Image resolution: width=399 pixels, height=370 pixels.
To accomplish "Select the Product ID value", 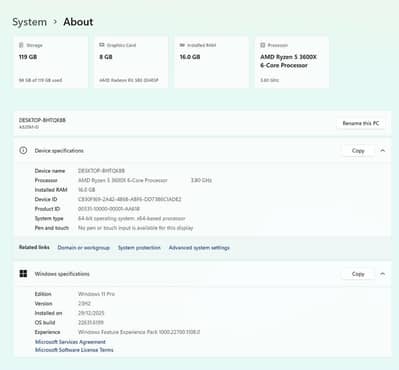I will [109, 209].
